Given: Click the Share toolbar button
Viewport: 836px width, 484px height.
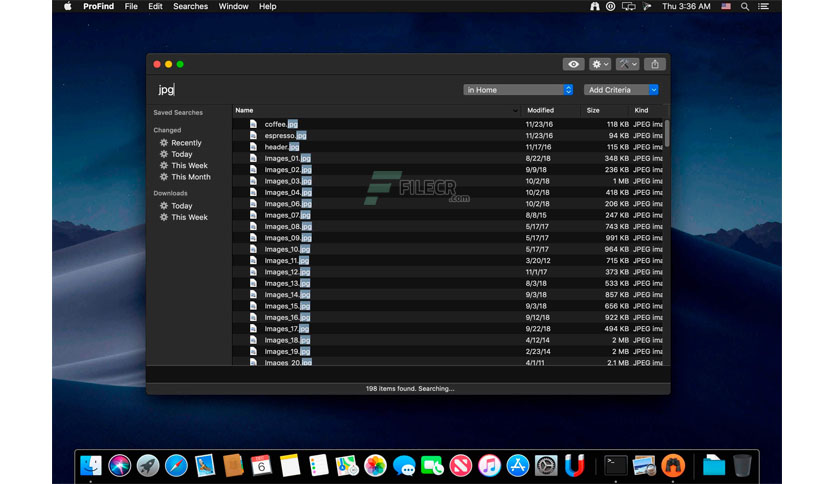Looking at the screenshot, I should (655, 64).
